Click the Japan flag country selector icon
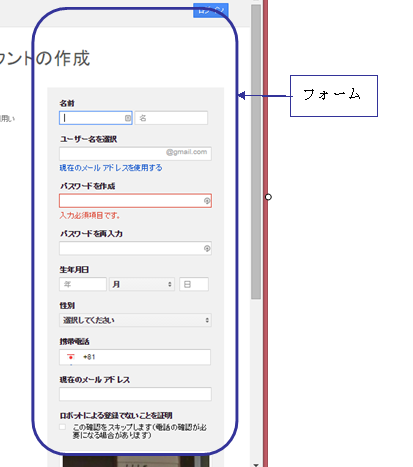 71,357
